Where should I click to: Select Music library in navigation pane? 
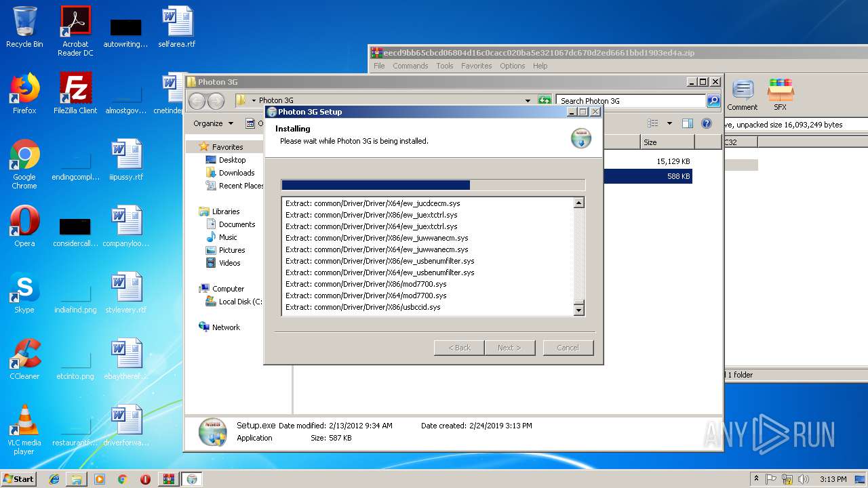point(228,237)
